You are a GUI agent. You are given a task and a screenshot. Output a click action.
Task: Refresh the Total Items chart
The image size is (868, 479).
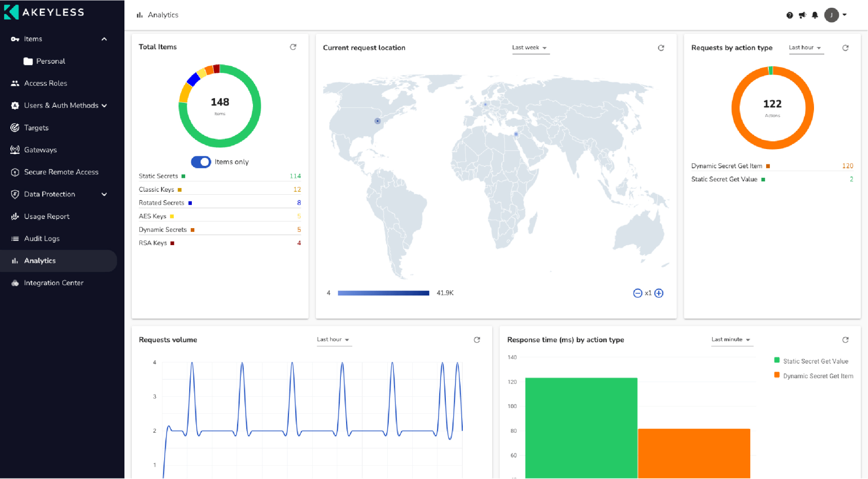point(293,47)
